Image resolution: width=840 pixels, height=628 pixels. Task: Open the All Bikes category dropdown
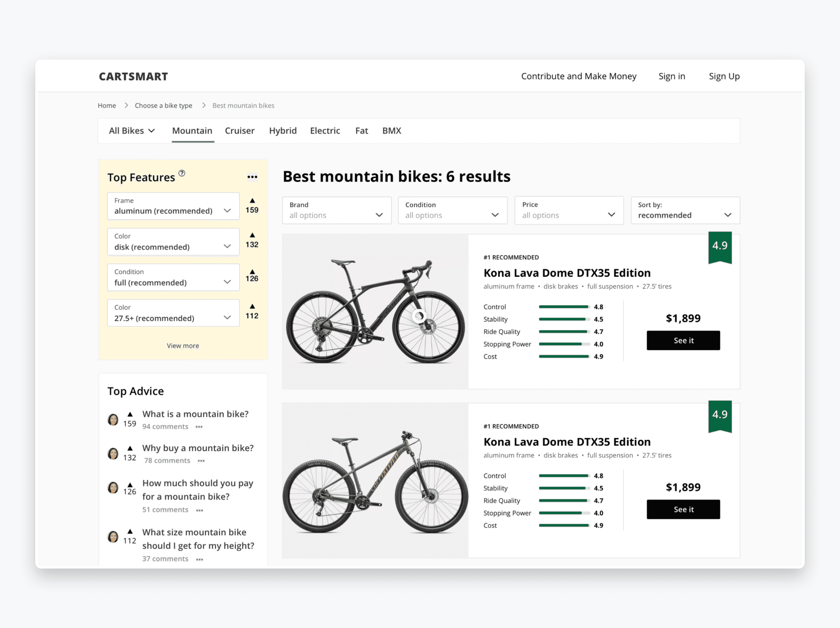(x=132, y=131)
